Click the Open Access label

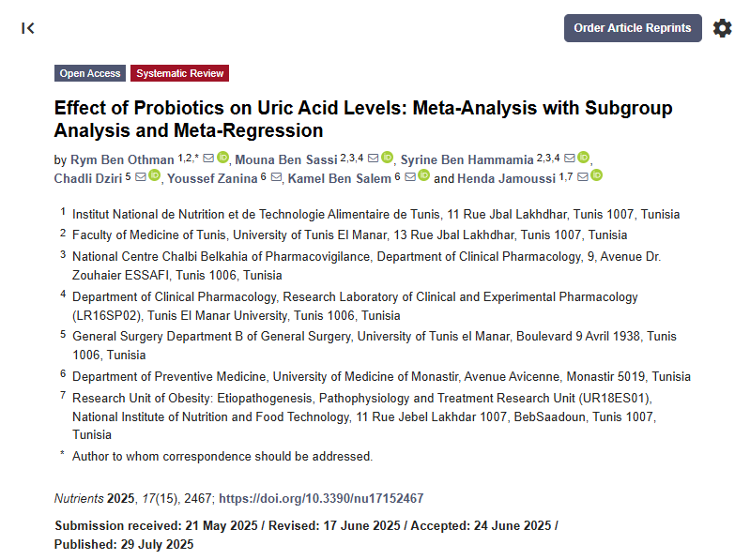point(90,73)
